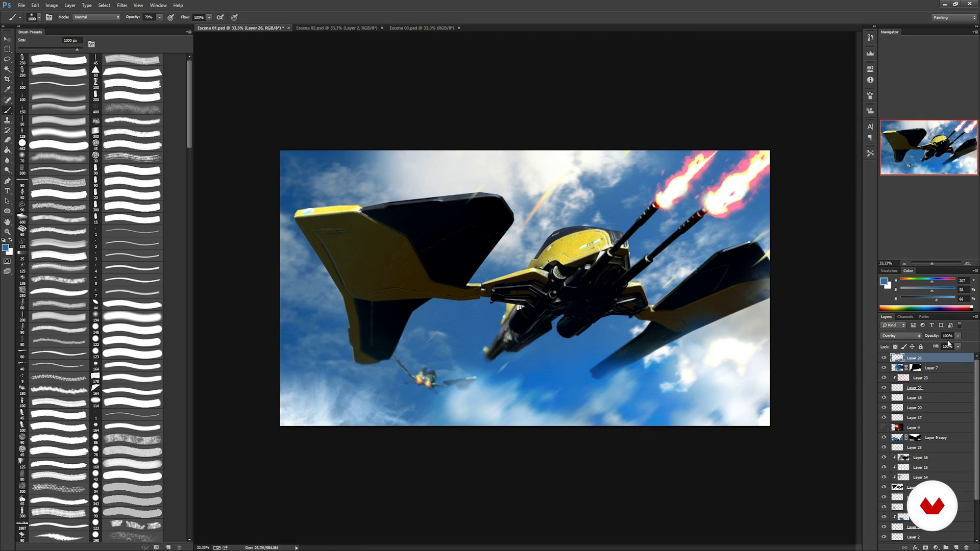
Task: Open the Layer menu
Action: tap(70, 5)
